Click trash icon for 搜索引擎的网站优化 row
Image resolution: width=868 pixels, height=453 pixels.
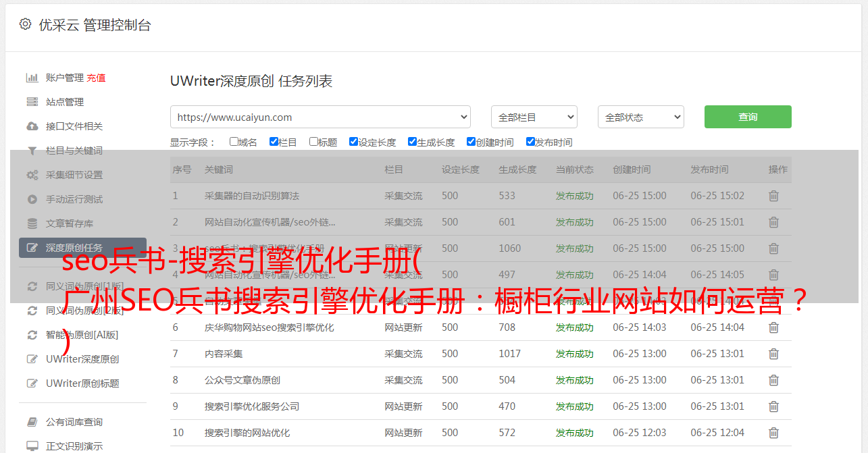773,433
